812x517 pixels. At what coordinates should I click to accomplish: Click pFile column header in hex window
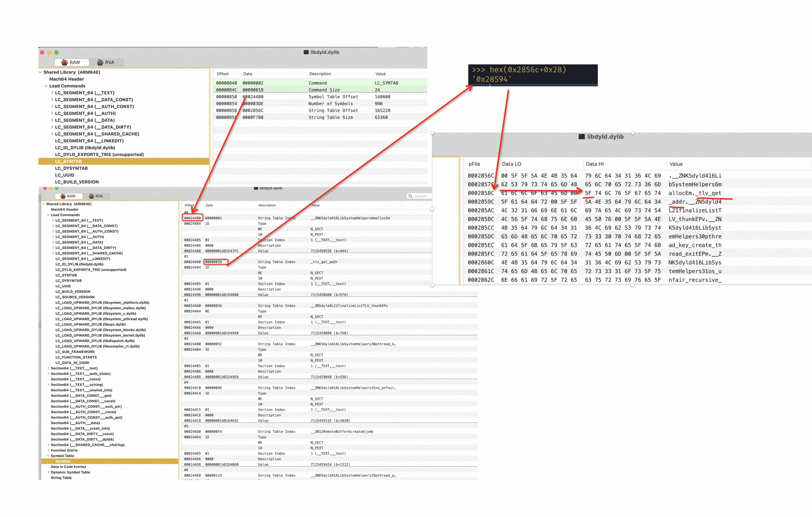tap(474, 164)
